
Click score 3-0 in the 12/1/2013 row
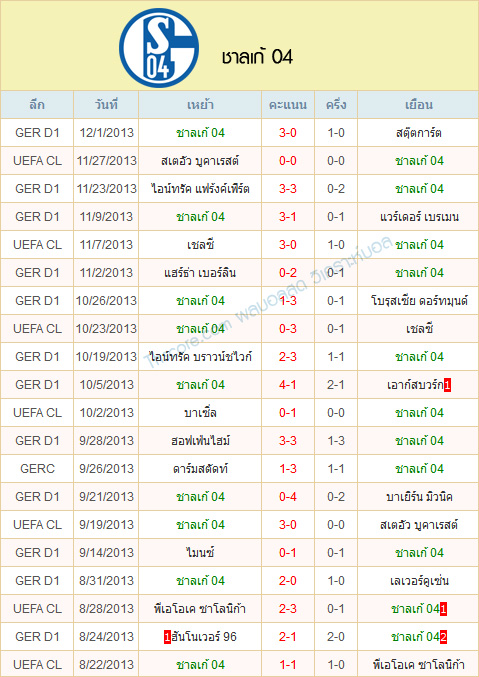pos(288,133)
